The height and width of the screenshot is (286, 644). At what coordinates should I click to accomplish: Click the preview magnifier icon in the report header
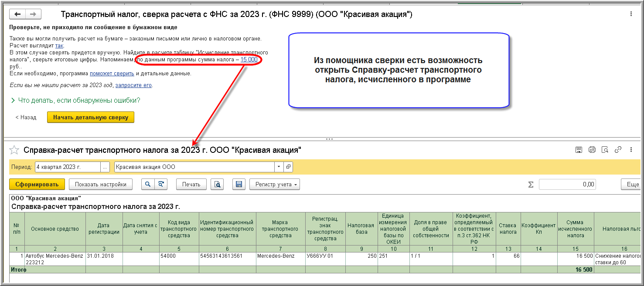[605, 150]
